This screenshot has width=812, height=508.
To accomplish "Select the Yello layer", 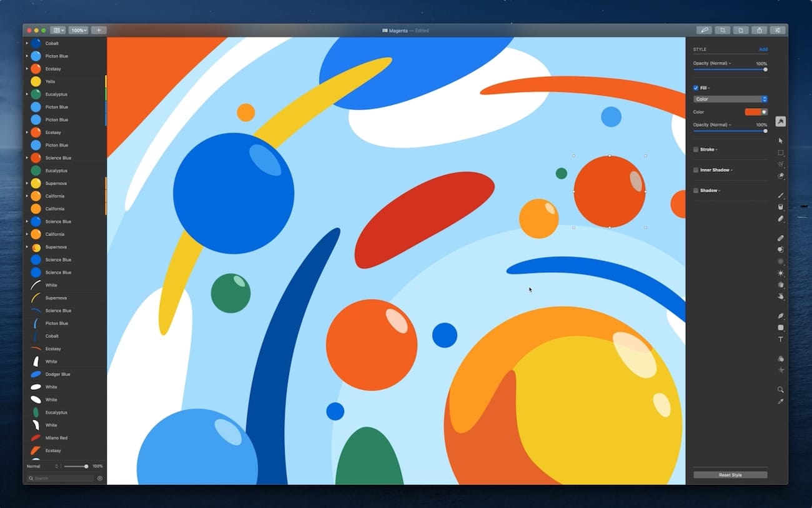I will (65, 81).
